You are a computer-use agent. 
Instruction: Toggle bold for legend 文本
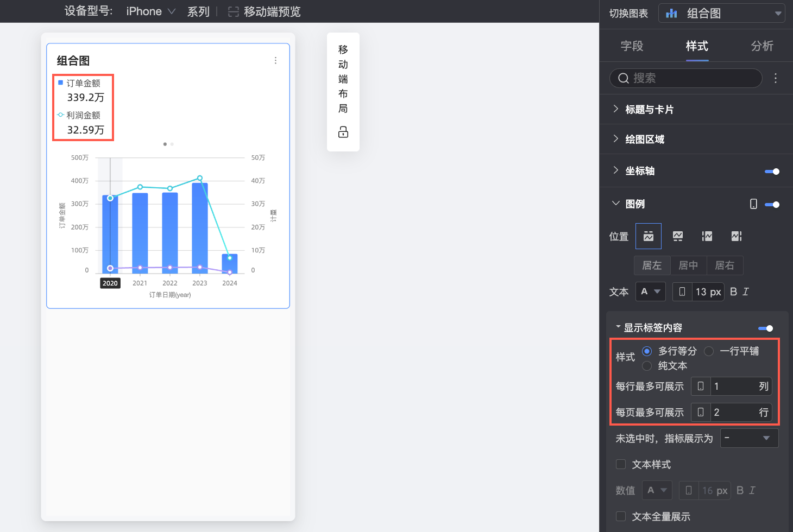[x=733, y=292]
